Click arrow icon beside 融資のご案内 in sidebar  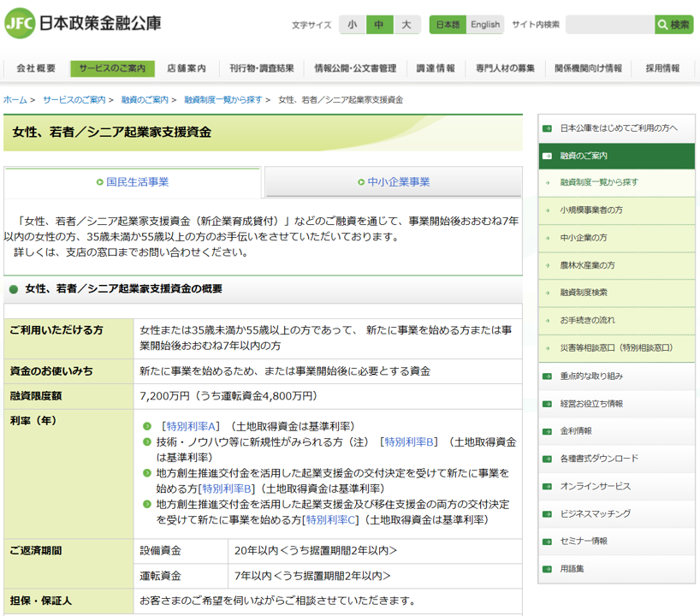point(547,156)
